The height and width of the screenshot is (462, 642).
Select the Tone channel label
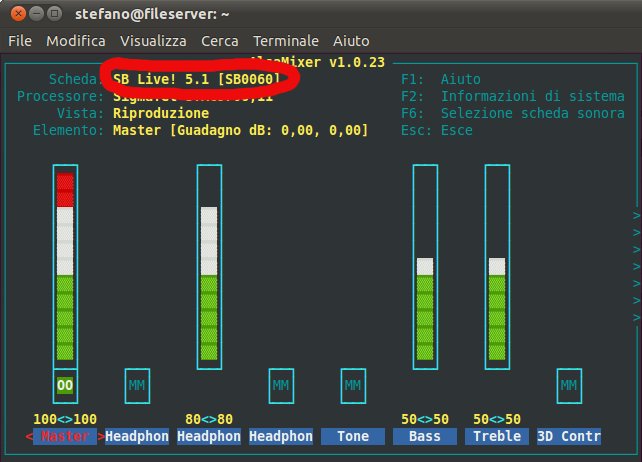point(353,437)
